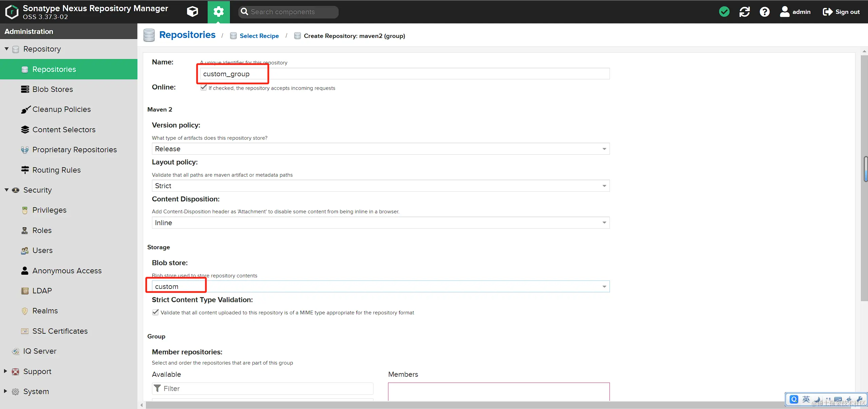Collapse the Security tree section

coord(6,190)
